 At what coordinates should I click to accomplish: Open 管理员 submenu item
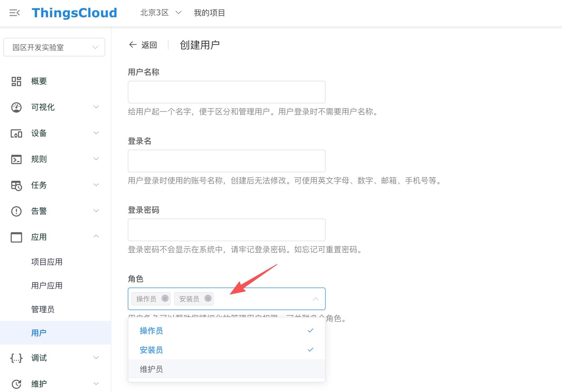(43, 309)
